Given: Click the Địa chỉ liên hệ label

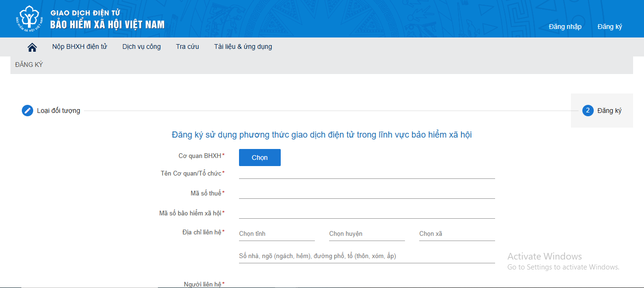Looking at the screenshot, I should [203, 232].
